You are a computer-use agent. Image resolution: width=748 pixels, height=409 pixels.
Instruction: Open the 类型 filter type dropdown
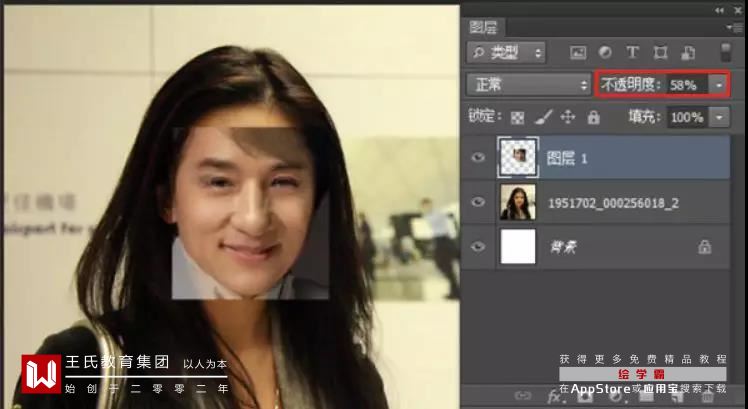pyautogui.click(x=506, y=52)
